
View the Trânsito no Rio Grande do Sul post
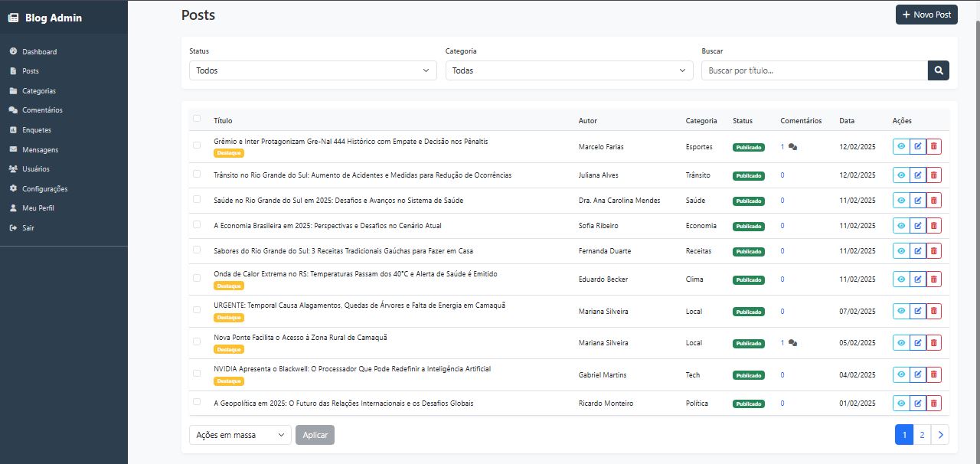pyautogui.click(x=901, y=175)
